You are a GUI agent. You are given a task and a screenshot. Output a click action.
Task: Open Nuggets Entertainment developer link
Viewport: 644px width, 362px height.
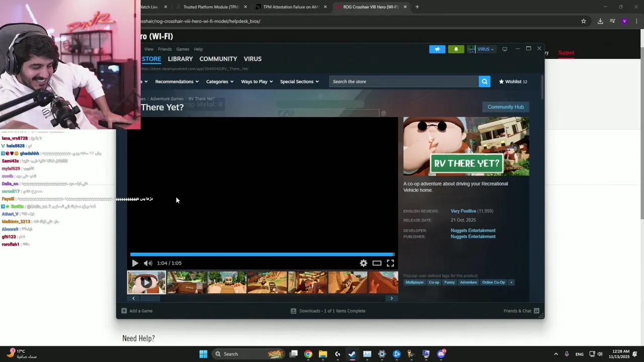click(x=473, y=230)
